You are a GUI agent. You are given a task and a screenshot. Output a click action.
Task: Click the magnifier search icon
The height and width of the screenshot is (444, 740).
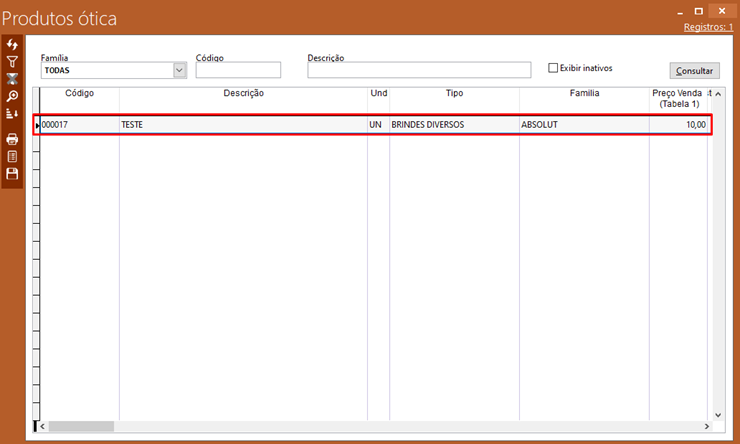click(x=12, y=96)
